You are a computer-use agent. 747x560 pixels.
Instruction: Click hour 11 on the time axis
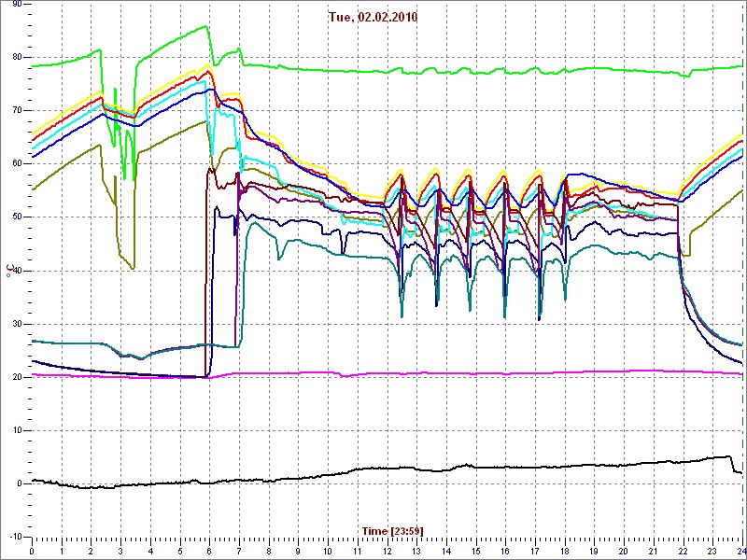pos(358,550)
